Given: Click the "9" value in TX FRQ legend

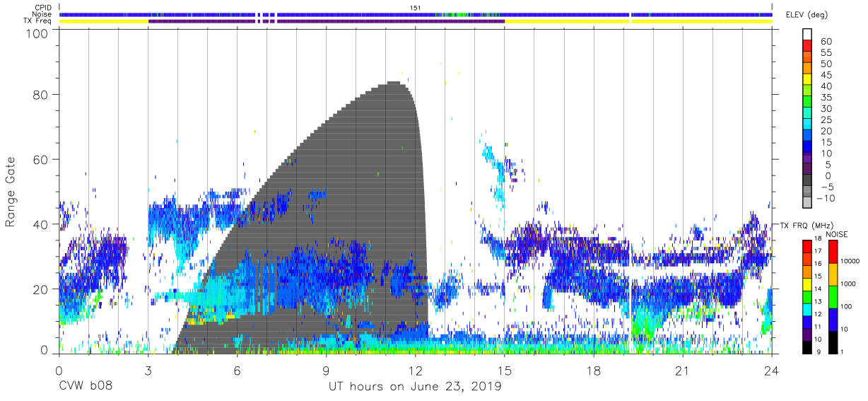Looking at the screenshot, I should click(x=818, y=351).
